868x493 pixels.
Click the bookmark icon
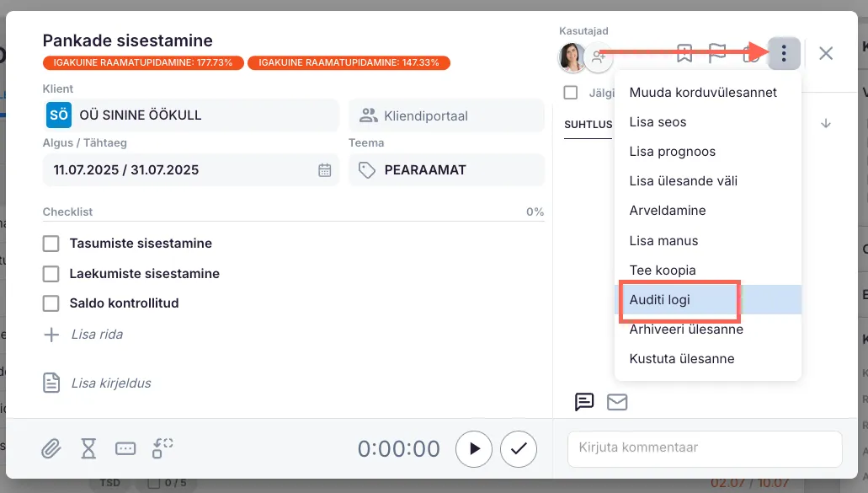coord(684,54)
